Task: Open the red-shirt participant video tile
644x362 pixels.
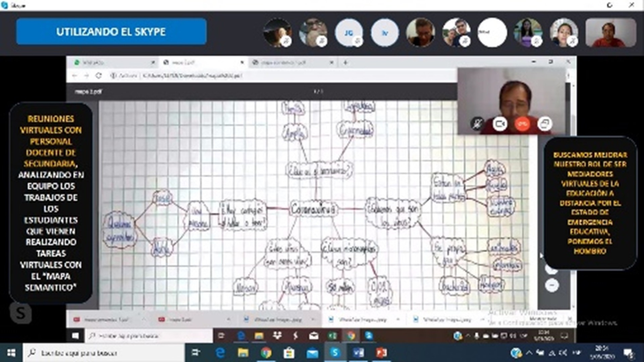Action: pos(610,33)
